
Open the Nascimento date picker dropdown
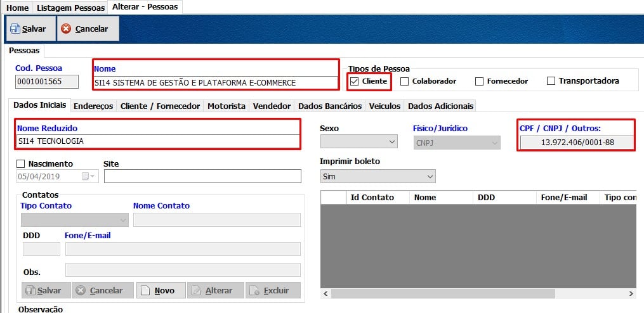(x=89, y=176)
